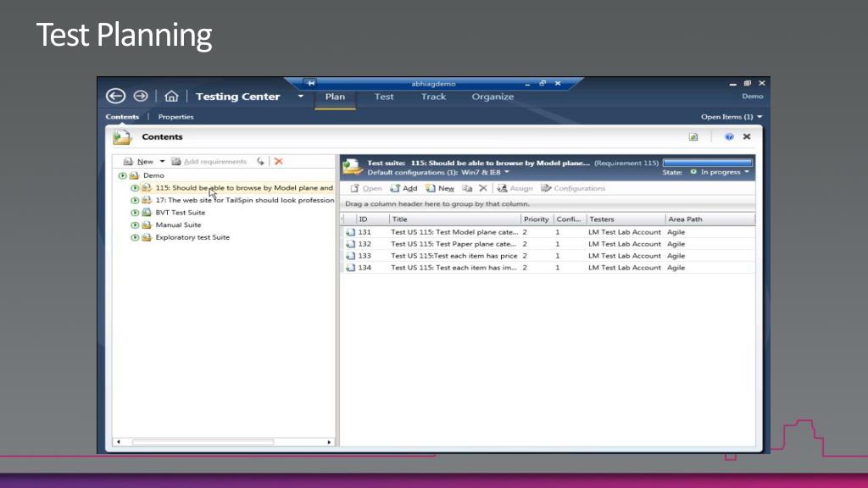Select the Properties sub-tab
This screenshot has width=868, height=488.
pos(176,117)
